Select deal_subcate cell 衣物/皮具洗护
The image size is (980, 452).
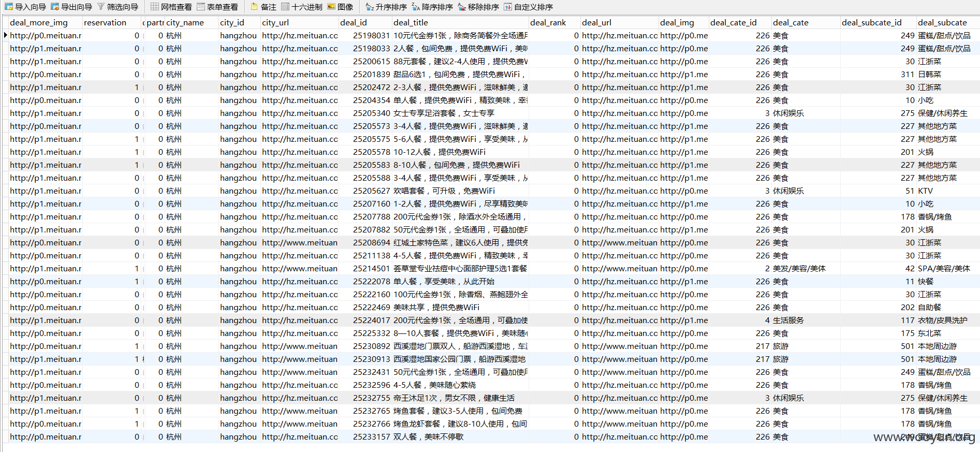pyautogui.click(x=948, y=320)
